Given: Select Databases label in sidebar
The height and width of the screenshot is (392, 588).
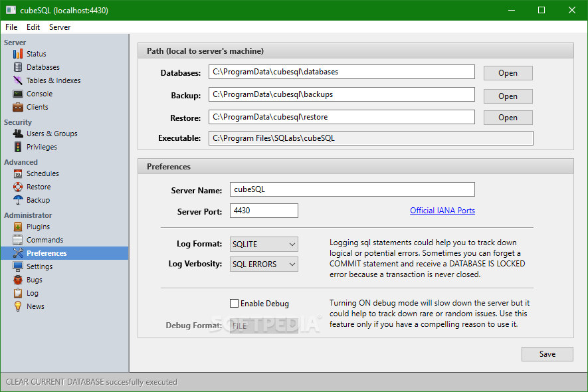Looking at the screenshot, I should tap(43, 67).
